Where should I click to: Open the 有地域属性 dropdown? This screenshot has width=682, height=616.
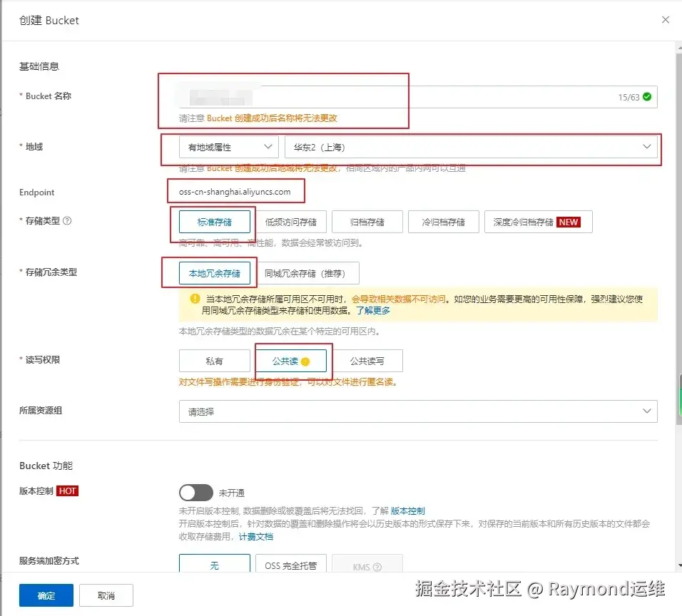pos(229,147)
